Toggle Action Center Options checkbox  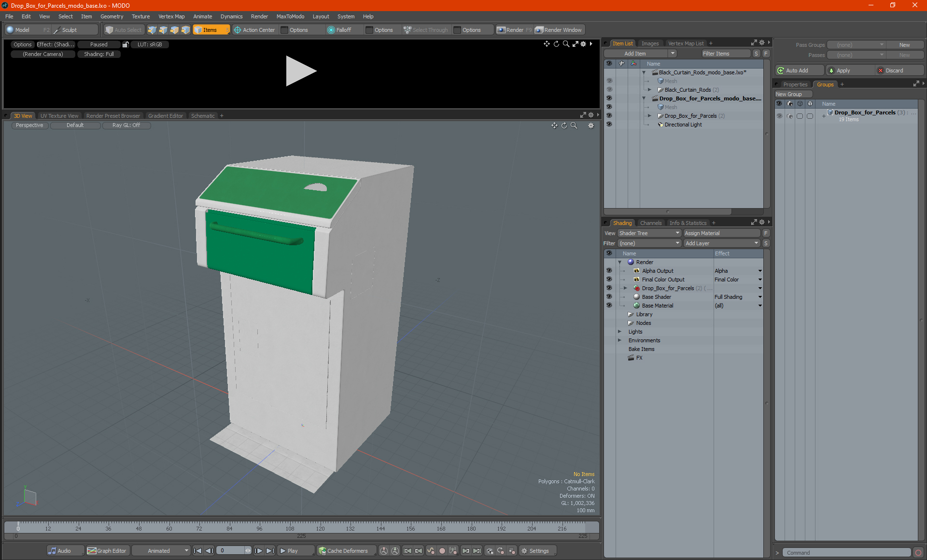285,30
